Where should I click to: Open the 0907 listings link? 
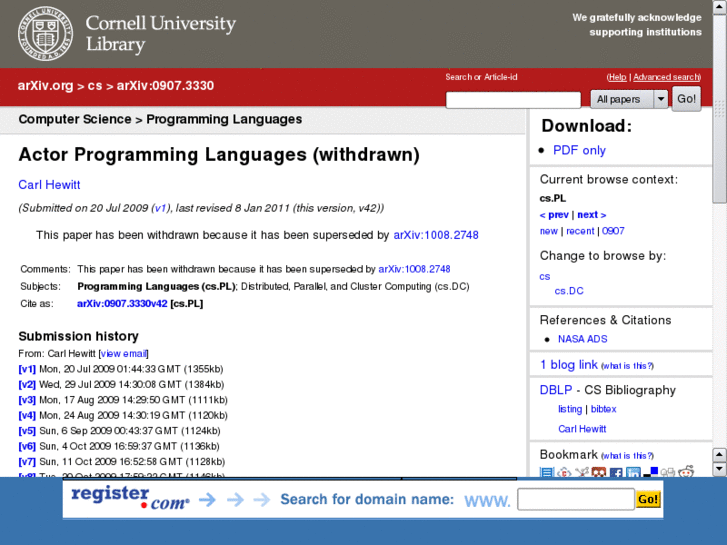click(613, 231)
